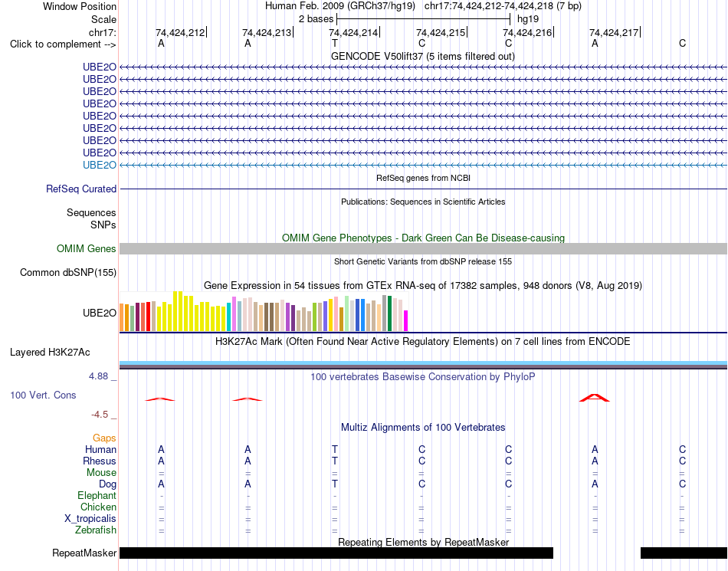Open 'RefSeq genes from NCBI' track title
728x571 pixels.
point(423,178)
